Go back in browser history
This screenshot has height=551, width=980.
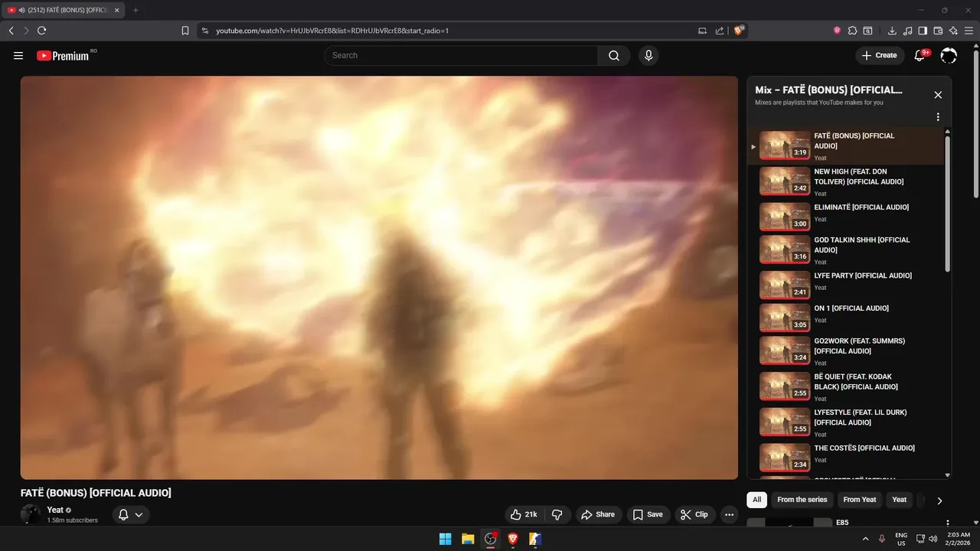tap(11, 31)
